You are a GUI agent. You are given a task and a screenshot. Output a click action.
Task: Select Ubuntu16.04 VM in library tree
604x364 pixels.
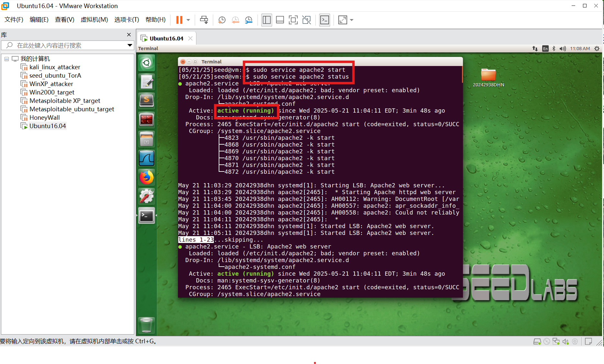coord(48,126)
